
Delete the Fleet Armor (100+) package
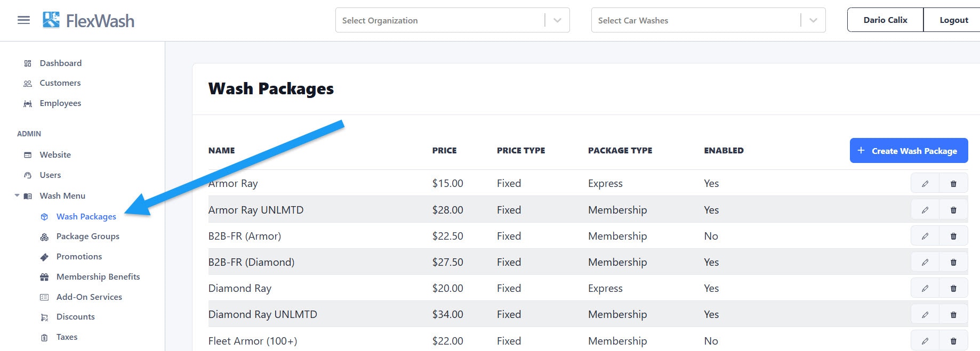953,341
